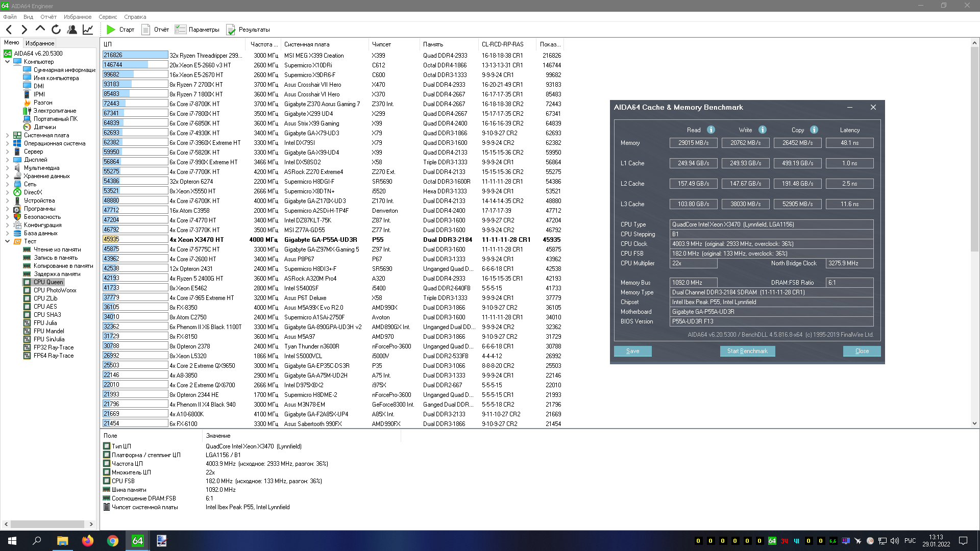Click the Copy info icon in benchmark

814,130
